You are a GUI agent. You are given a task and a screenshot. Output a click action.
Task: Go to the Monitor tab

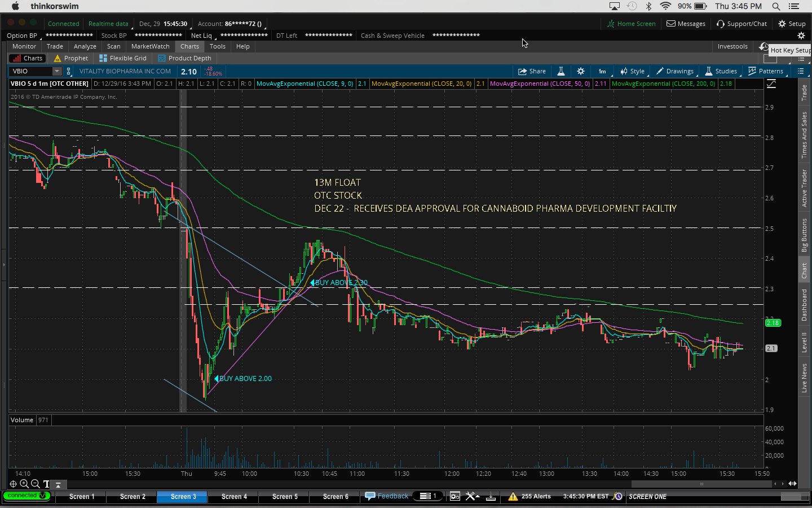(24, 46)
